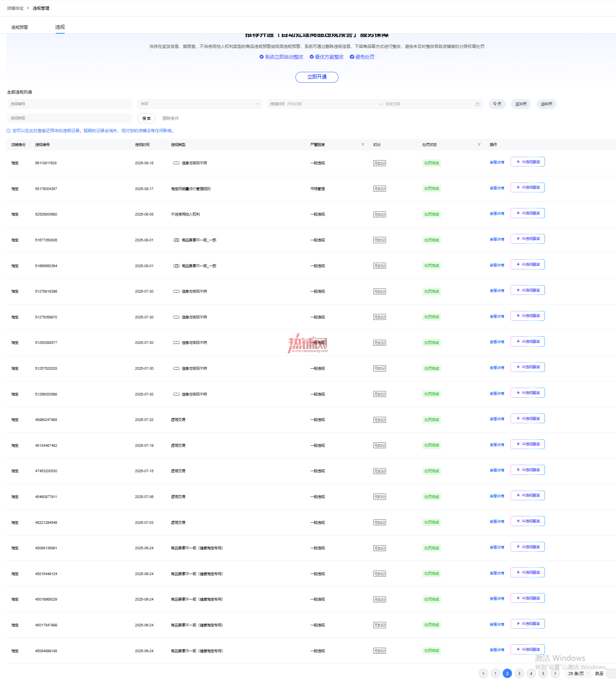
Task: Click the 违规编号 input field
Action: (x=70, y=104)
